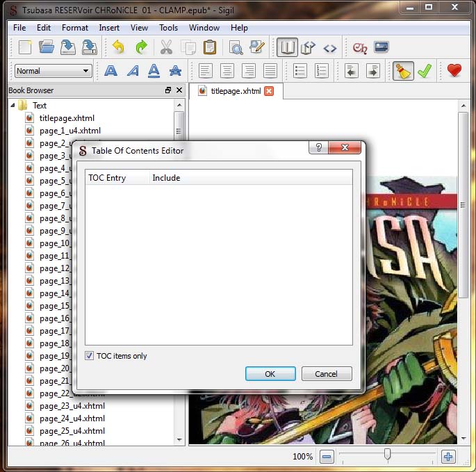Click the zoom slider handle
Image resolution: width=476 pixels, height=472 pixels.
387,455
